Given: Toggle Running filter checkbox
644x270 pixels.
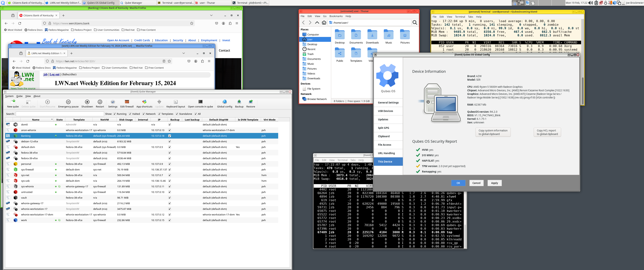Looking at the screenshot, I should (x=115, y=114).
